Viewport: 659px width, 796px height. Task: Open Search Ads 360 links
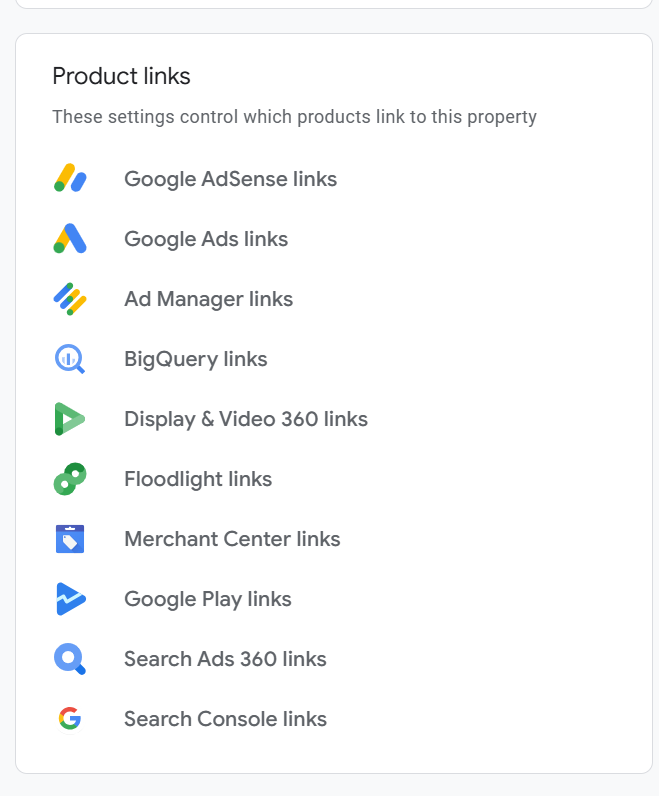[225, 659]
